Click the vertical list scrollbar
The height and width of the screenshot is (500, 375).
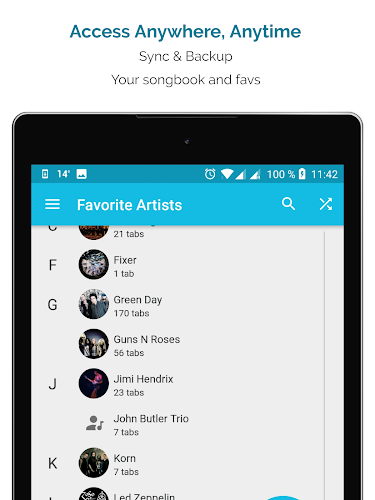coord(324,365)
